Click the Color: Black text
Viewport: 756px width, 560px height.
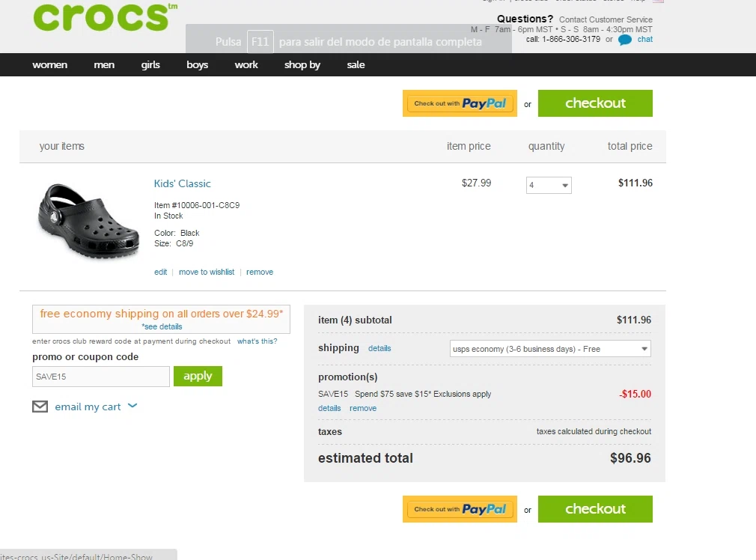177,233
